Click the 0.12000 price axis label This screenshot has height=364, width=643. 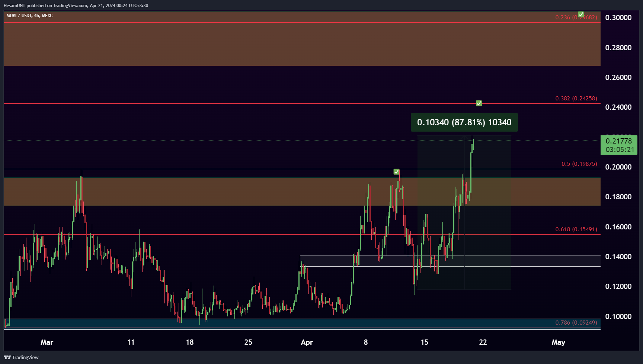tap(618, 286)
